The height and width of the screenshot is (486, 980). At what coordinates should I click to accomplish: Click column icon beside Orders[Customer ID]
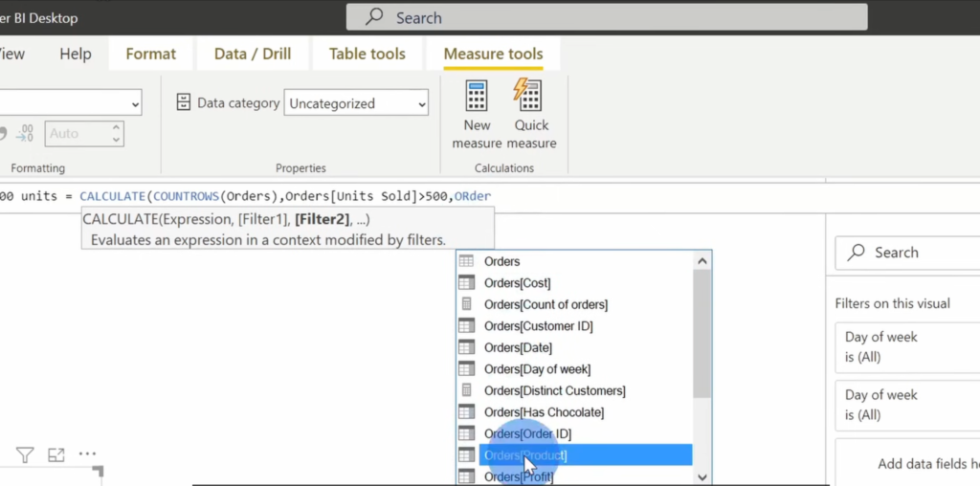(466, 326)
